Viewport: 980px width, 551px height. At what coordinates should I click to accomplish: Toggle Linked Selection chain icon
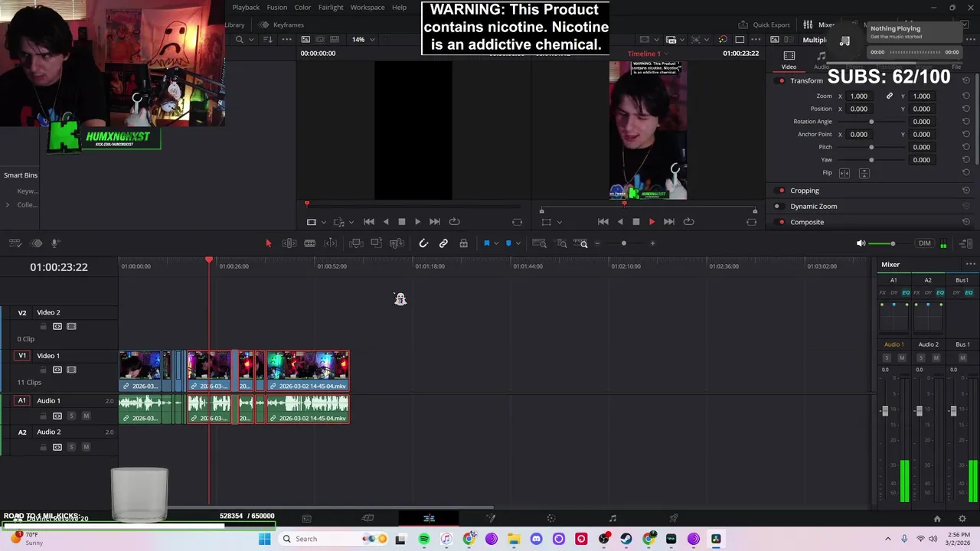(443, 243)
